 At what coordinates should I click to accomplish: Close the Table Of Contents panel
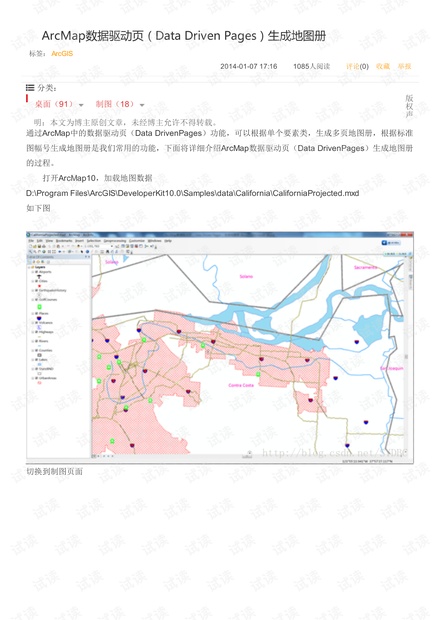point(89,257)
